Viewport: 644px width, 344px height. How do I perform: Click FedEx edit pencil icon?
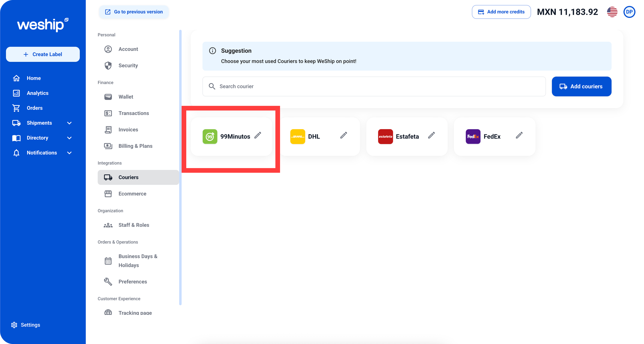pyautogui.click(x=519, y=135)
